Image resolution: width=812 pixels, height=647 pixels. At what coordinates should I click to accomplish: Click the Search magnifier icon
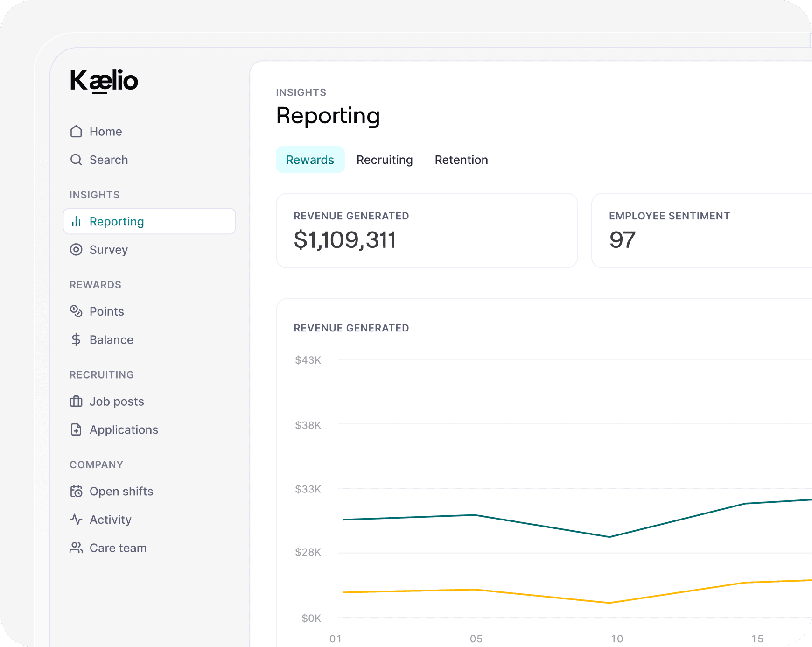[76, 160]
